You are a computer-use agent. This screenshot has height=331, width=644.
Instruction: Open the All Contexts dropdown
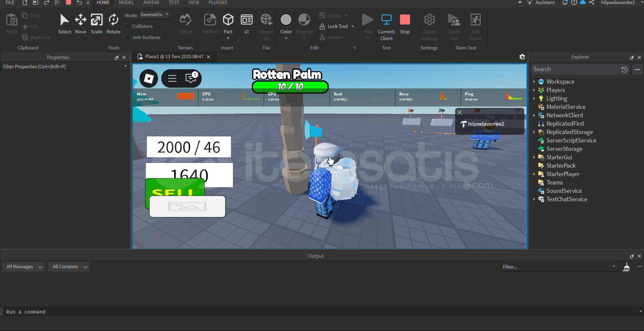coord(69,266)
